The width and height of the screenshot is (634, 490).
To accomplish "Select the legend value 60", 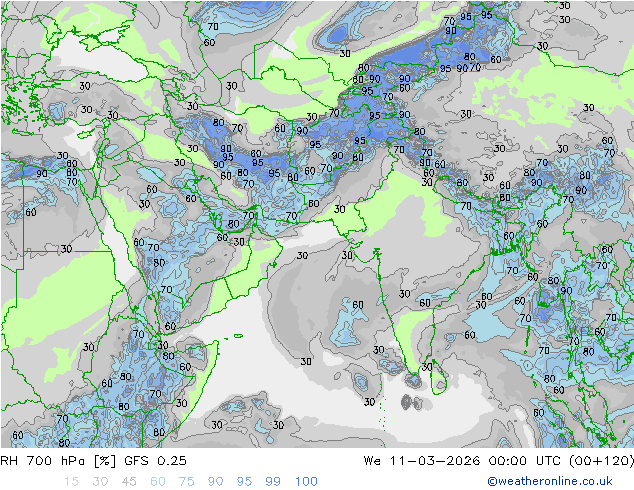I will (158, 482).
